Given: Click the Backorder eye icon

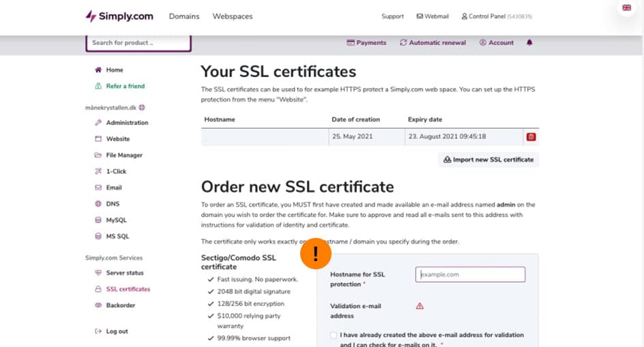Looking at the screenshot, I should tap(98, 305).
